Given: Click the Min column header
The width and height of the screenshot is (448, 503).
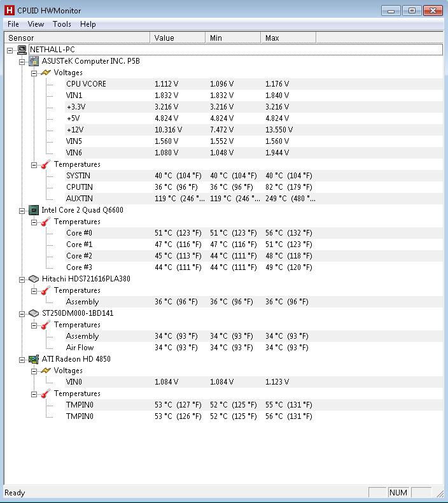Looking at the screenshot, I should coord(233,38).
